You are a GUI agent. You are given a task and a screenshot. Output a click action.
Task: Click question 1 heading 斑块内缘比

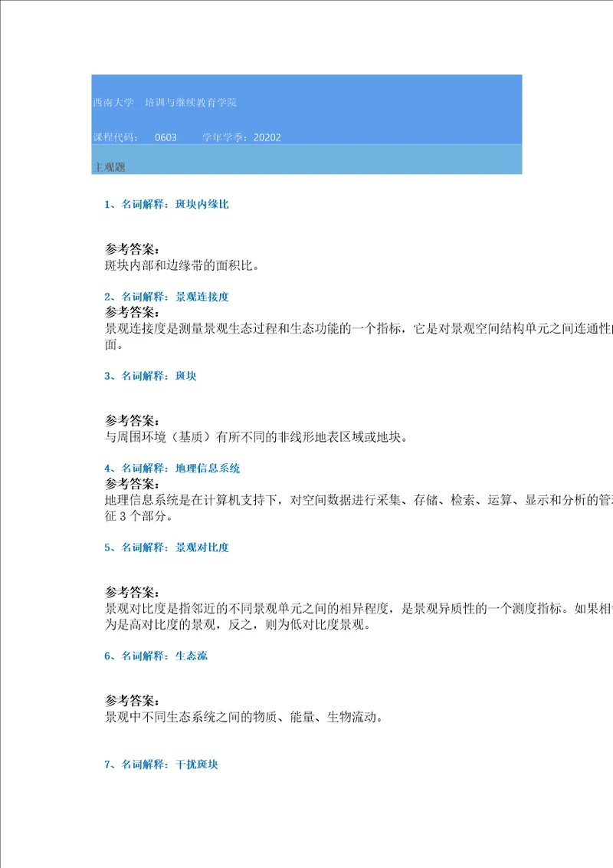tap(166, 204)
